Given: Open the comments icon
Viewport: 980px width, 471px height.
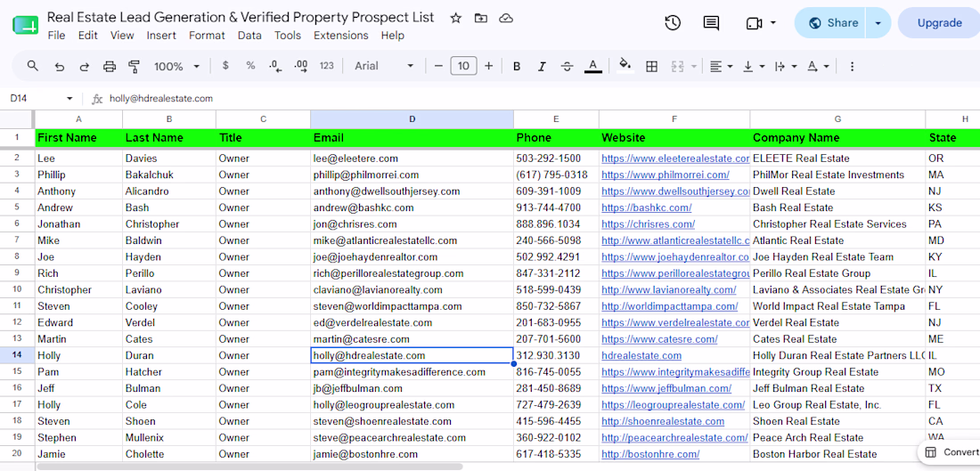Looking at the screenshot, I should point(711,23).
